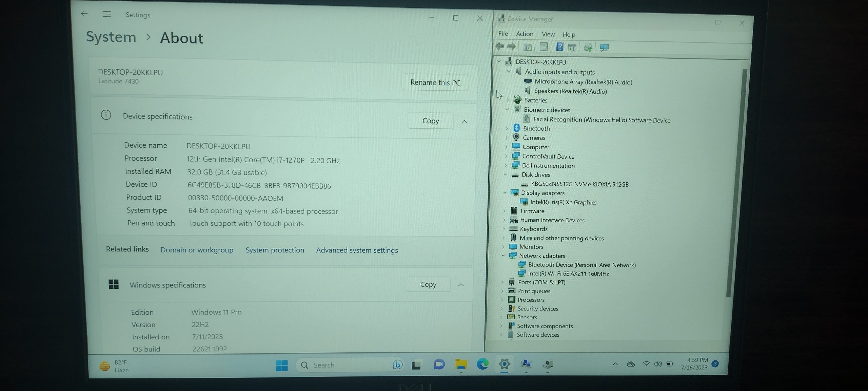Open Domain or workgroup link
This screenshot has width=868, height=391.
(197, 250)
